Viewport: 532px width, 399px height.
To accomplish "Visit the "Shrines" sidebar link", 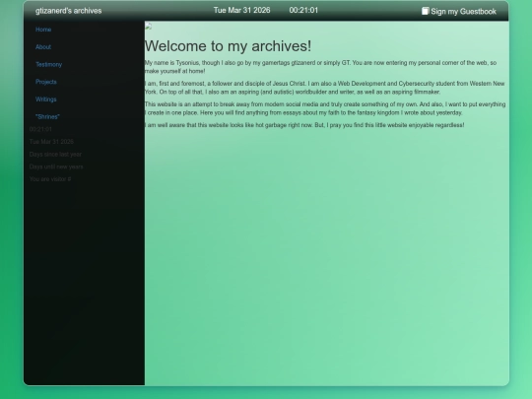I will tap(47, 117).
